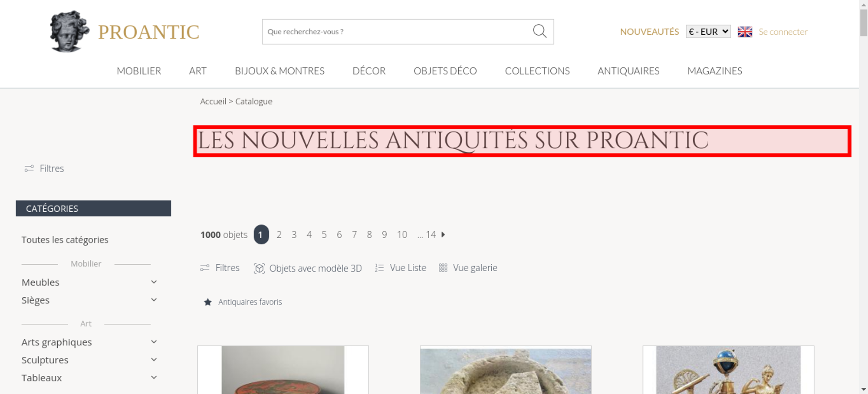Open the MOBILIER menu
868x394 pixels.
(139, 71)
